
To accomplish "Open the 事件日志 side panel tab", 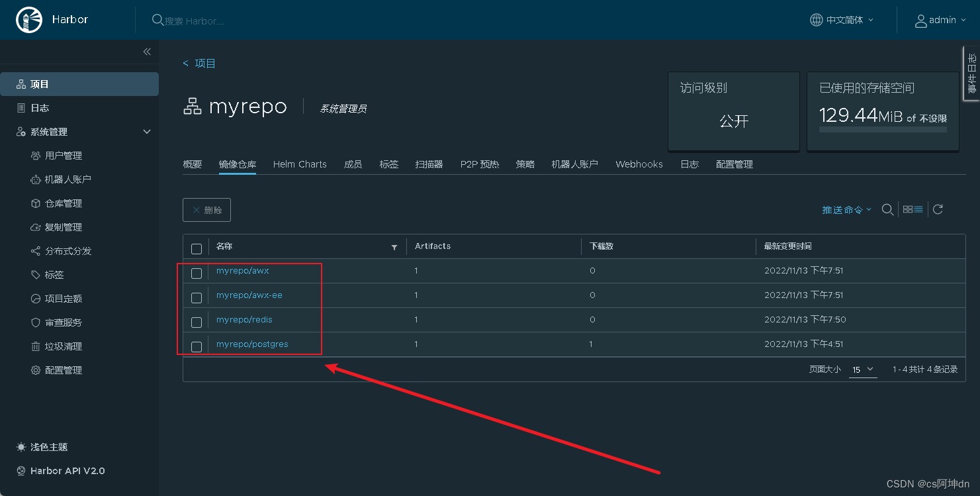I will [x=971, y=74].
